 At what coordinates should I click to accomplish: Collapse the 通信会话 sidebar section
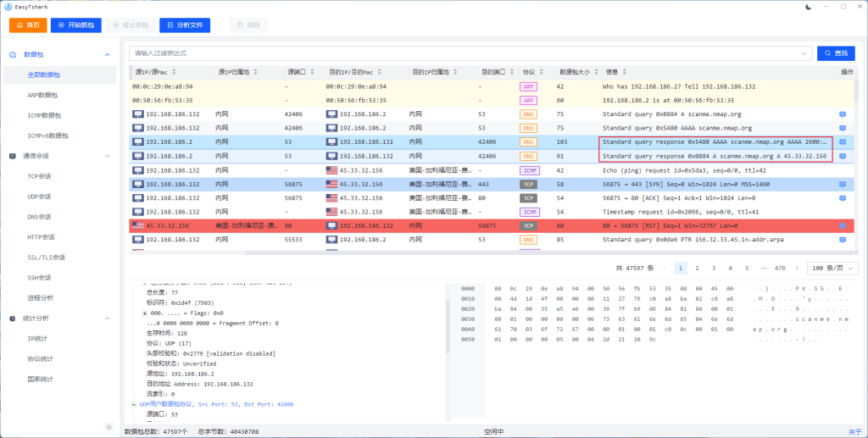(107, 157)
